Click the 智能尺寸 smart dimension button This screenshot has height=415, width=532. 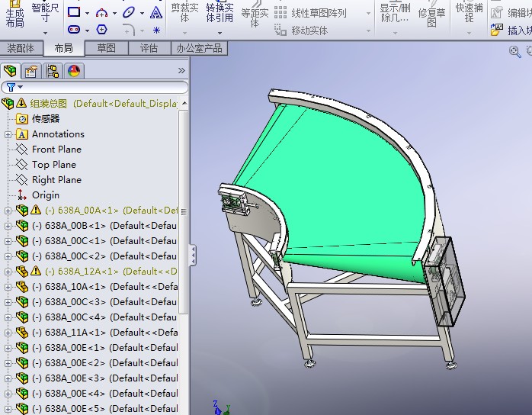point(45,12)
